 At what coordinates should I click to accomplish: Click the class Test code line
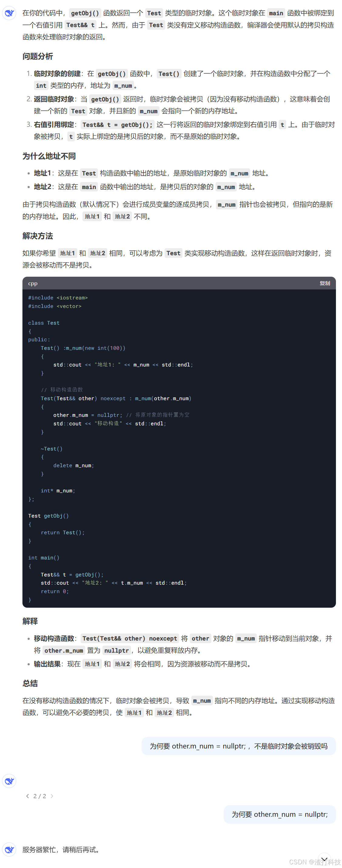(x=44, y=323)
